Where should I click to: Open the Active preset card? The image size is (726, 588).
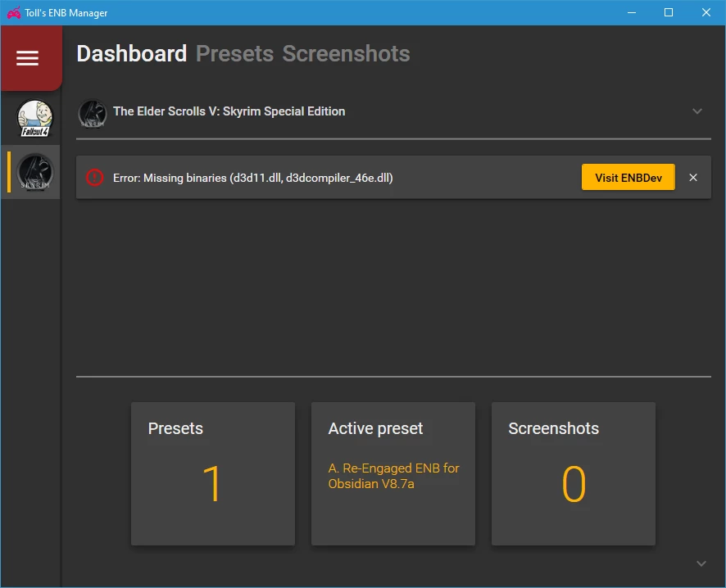pyautogui.click(x=393, y=473)
